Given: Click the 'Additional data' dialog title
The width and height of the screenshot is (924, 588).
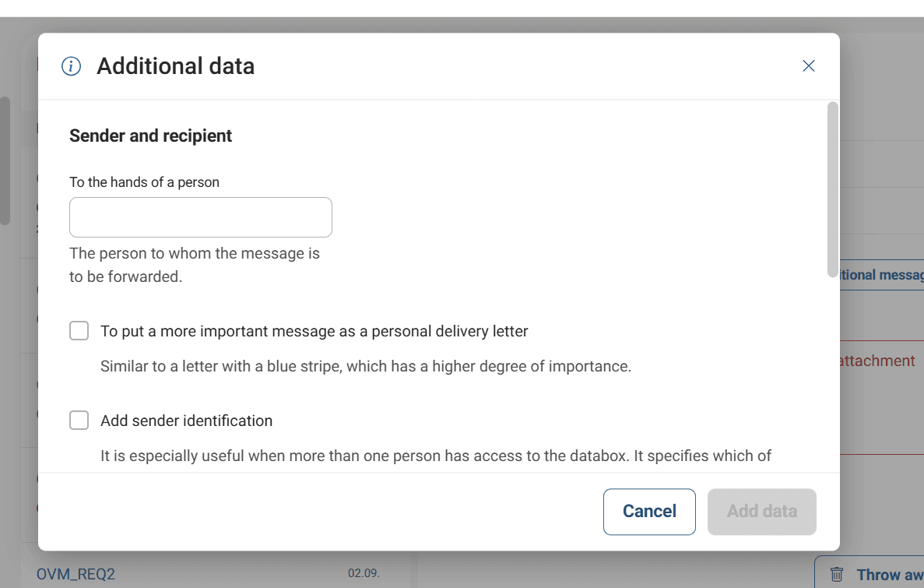Looking at the screenshot, I should tap(175, 66).
